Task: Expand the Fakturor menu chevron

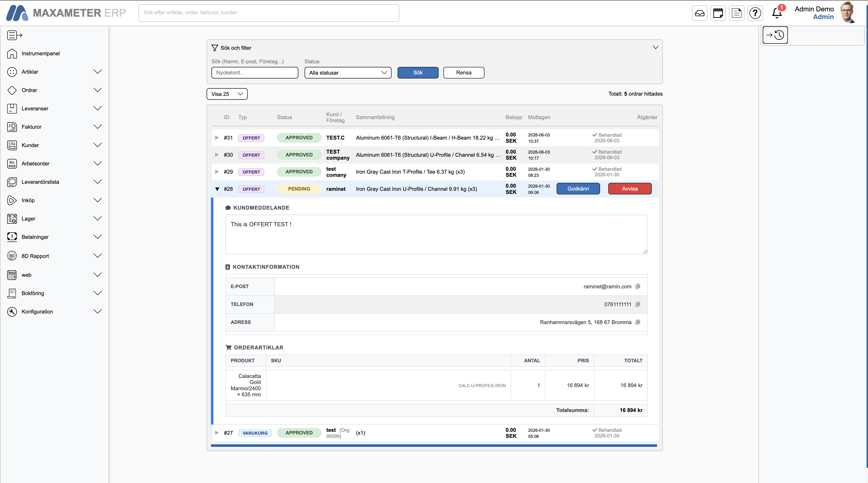Action: tap(97, 127)
